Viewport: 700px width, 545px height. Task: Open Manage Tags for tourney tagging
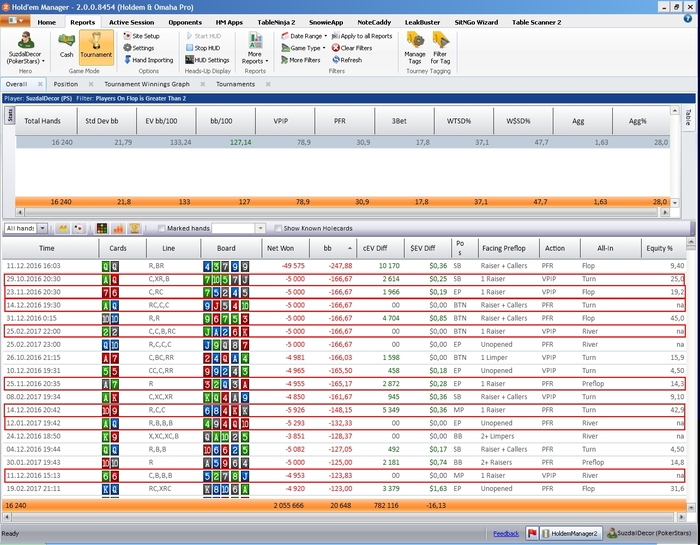pos(415,48)
